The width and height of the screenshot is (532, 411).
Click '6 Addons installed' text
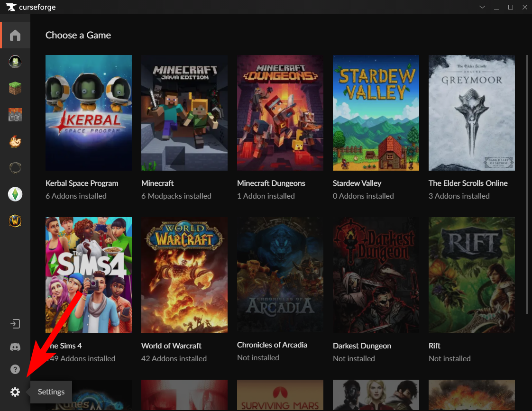pos(76,196)
